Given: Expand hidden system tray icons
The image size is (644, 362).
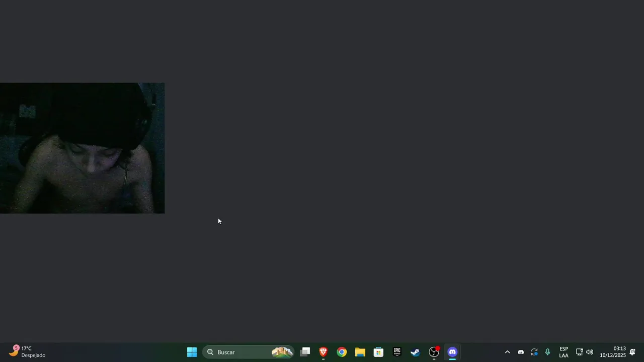Looking at the screenshot, I should click(x=507, y=352).
